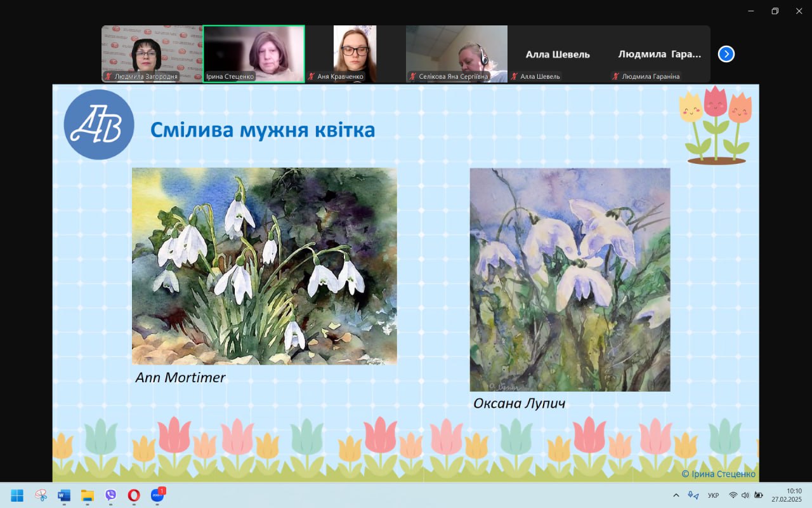Open the volume speaker tray icon
The width and height of the screenshot is (812, 508).
(x=745, y=495)
